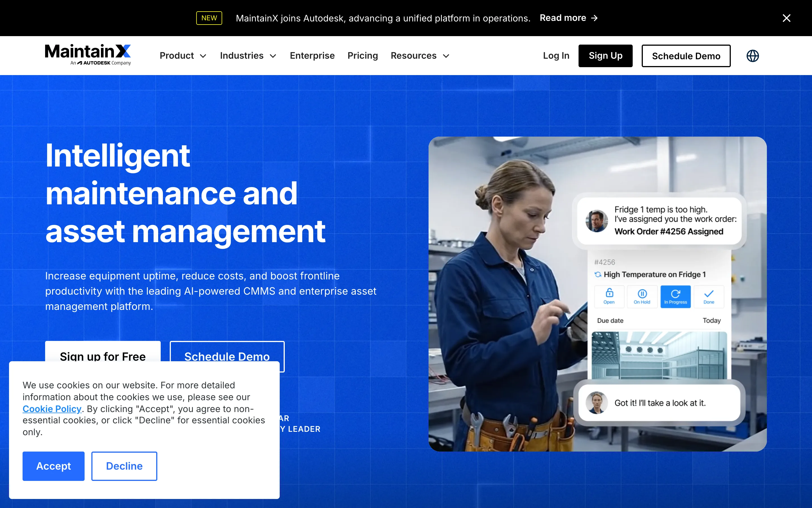Click the recurring icon beside High Temperature

[598, 275]
